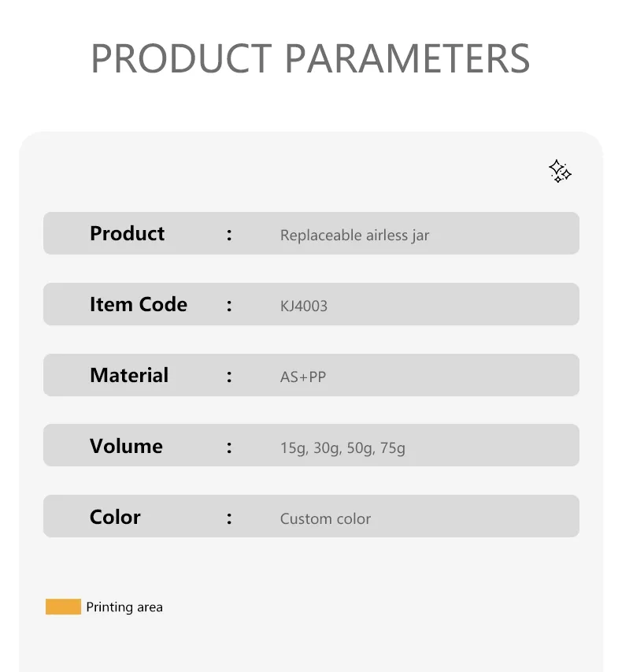Select the KJ4003 item code value

[x=303, y=306]
